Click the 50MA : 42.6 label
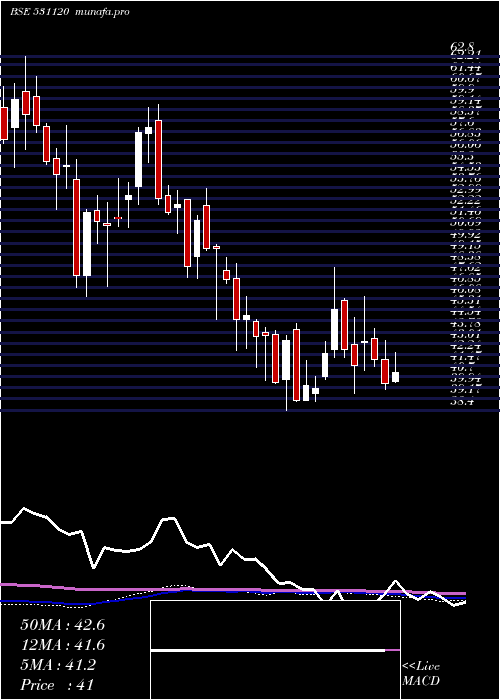 coord(62,625)
